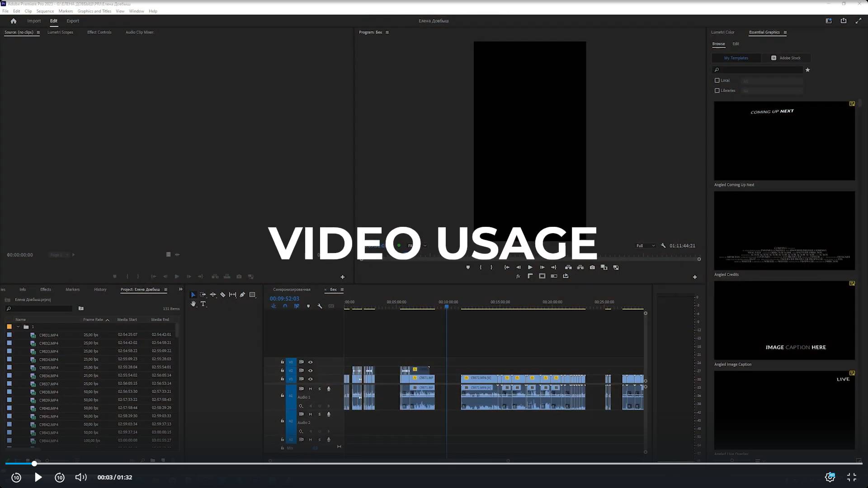Select the Razor tool

coord(222,295)
